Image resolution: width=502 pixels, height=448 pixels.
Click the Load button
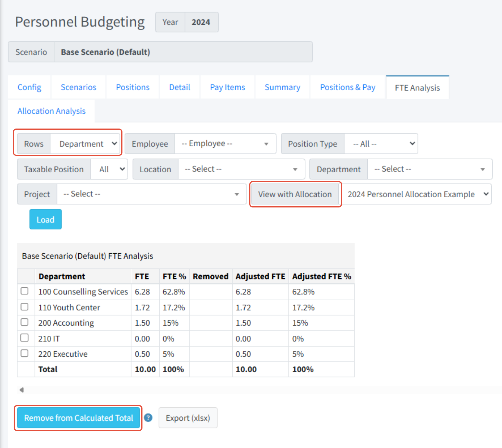pos(46,219)
